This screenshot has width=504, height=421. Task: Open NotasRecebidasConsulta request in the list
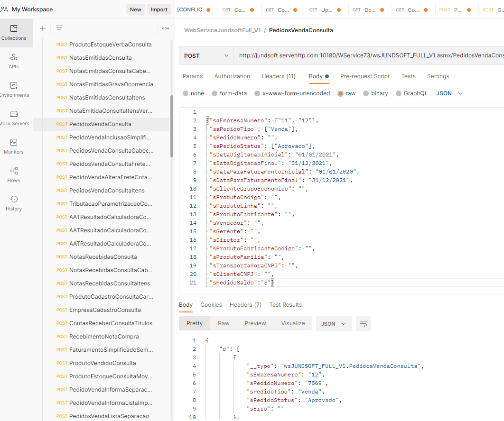click(103, 257)
